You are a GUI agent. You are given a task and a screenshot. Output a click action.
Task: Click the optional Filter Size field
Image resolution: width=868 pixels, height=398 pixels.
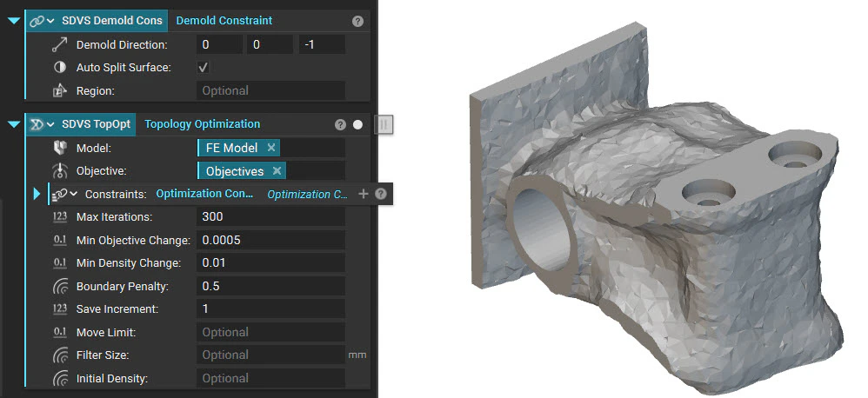(270, 355)
